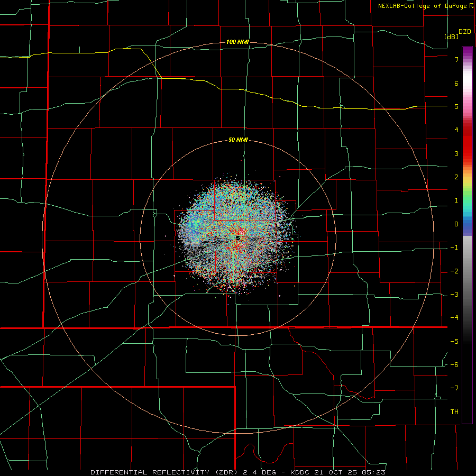
Task: Click the 5 value on the scale
Action: (x=456, y=106)
